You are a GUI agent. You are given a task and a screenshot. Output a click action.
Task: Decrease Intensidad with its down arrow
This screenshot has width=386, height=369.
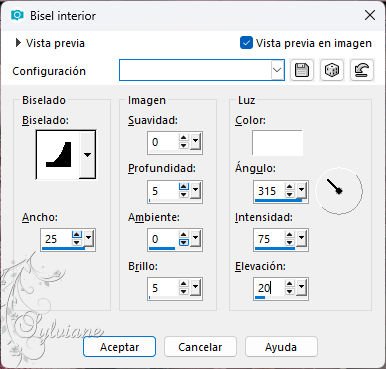click(x=289, y=243)
